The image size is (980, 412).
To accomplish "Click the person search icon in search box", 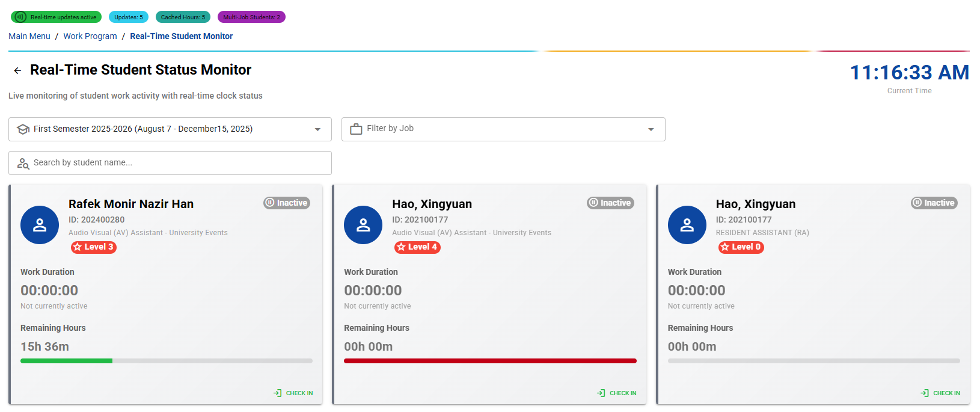I will pyautogui.click(x=23, y=163).
